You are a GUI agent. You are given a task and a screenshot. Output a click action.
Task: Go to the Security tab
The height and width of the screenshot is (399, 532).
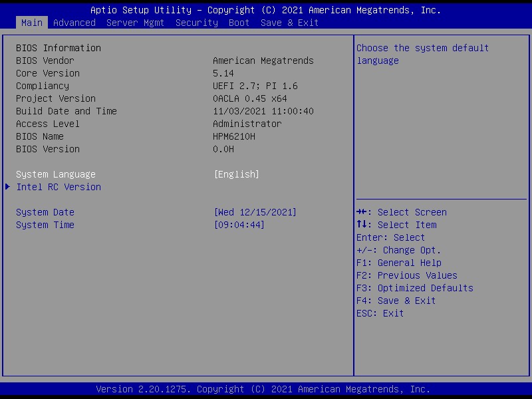(196, 23)
